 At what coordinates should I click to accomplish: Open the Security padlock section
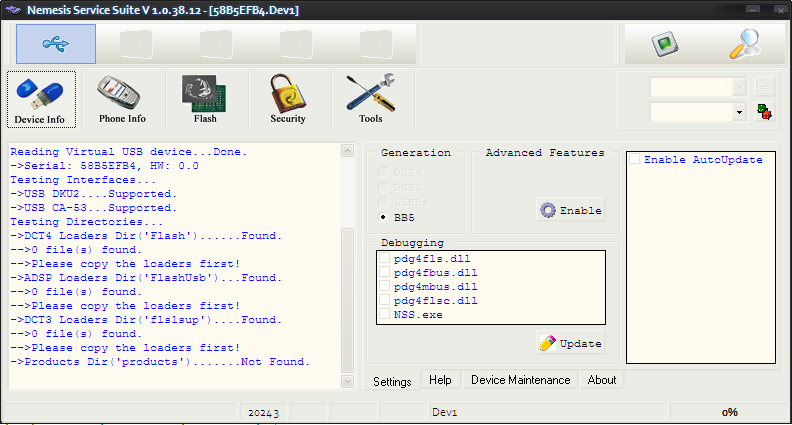[x=288, y=99]
